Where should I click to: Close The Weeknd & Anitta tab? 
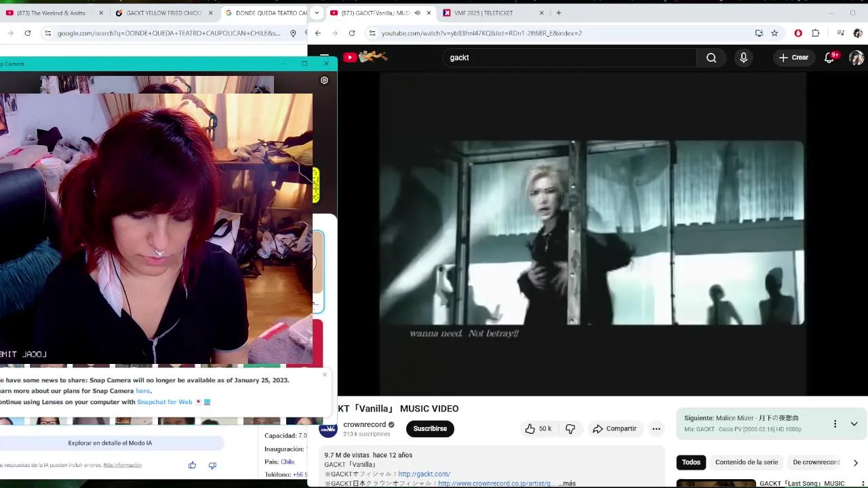[x=101, y=13]
